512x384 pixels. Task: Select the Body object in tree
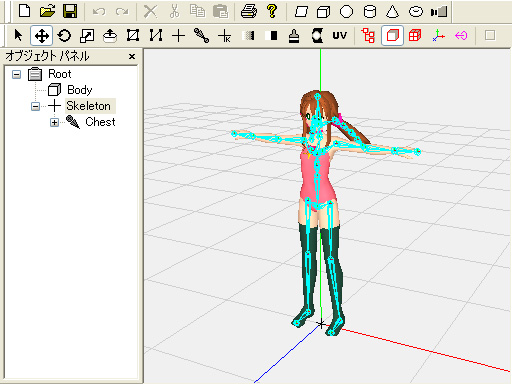coord(80,90)
